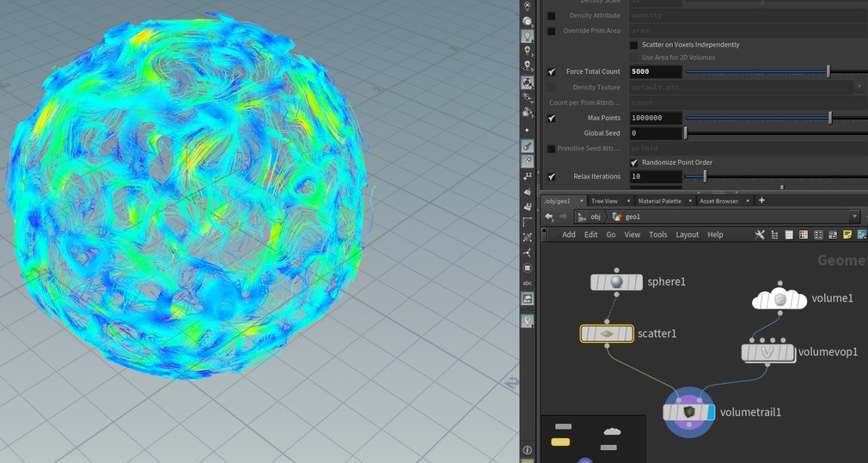This screenshot has width=868, height=463.
Task: Uncheck the Force Total Count checkbox
Action: point(551,72)
